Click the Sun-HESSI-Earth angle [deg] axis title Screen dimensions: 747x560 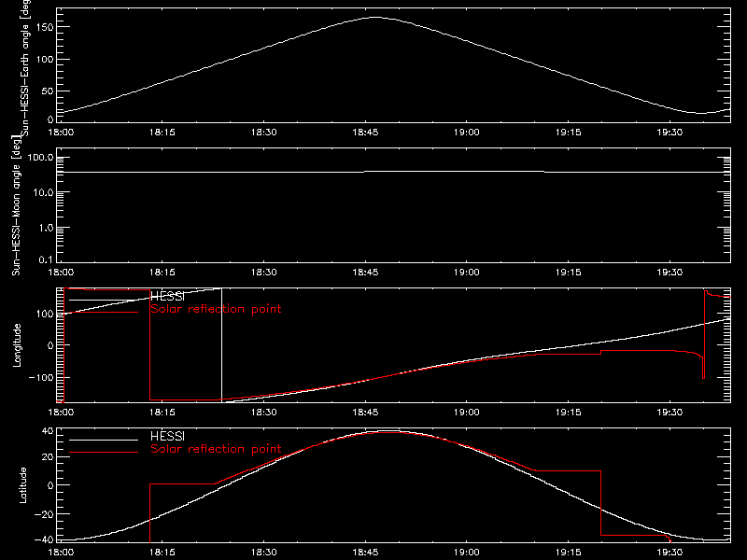25,66
